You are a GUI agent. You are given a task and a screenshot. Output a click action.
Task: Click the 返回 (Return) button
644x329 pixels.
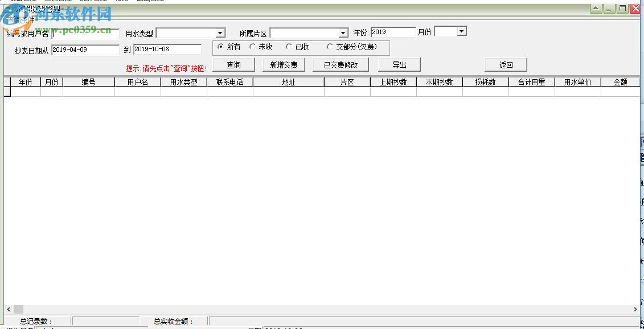(505, 64)
